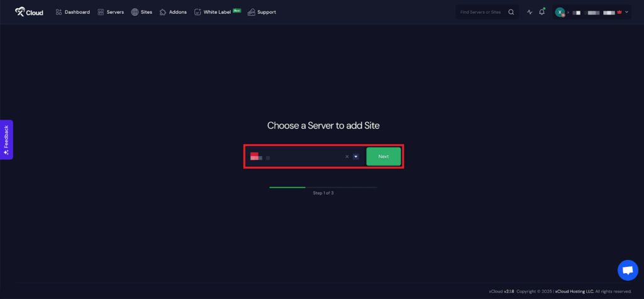Click the xCloud logo
Image resolution: width=644 pixels, height=299 pixels.
coord(30,12)
